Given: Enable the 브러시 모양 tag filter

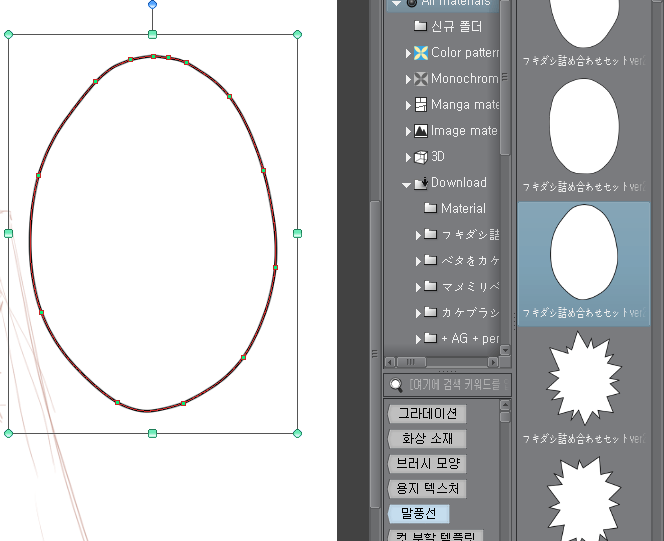Looking at the screenshot, I should coord(427,464).
